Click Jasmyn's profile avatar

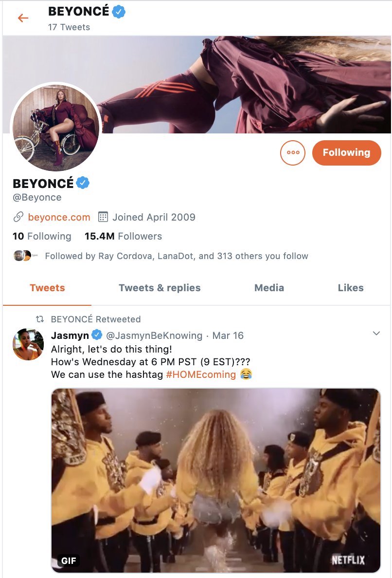[28, 344]
